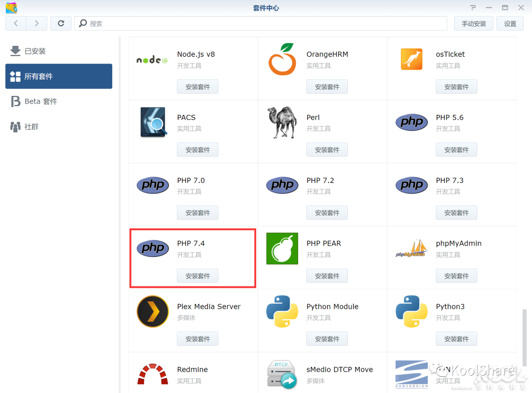Refresh the package list
This screenshot has width=532, height=393.
coord(61,24)
